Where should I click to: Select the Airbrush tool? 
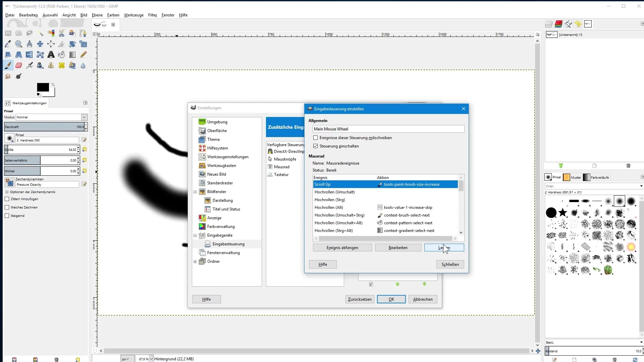pyautogui.click(x=30, y=65)
